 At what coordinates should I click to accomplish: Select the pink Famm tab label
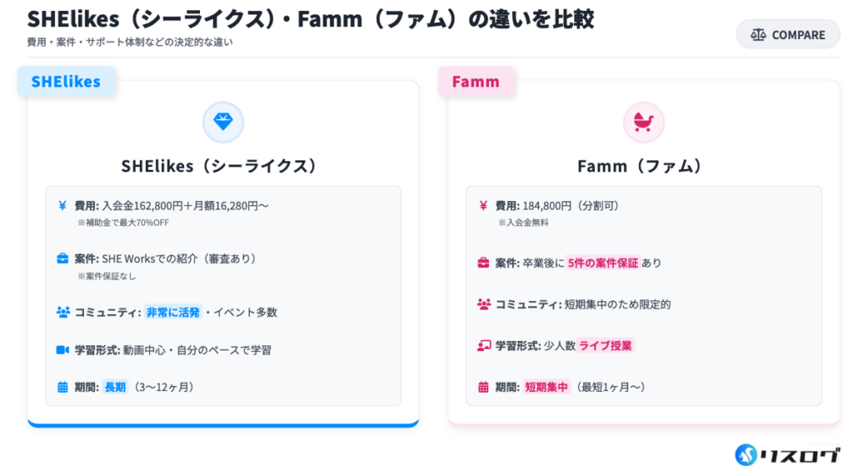476,81
